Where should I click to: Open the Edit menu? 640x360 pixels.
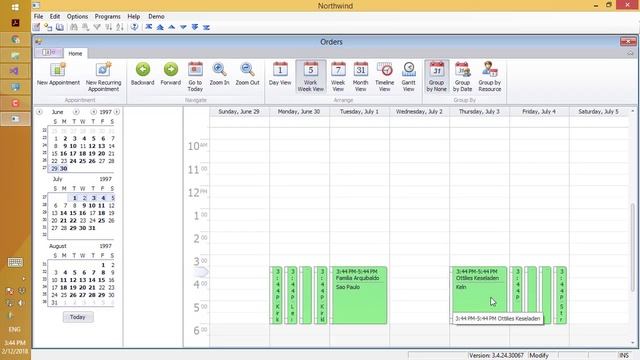pos(55,16)
